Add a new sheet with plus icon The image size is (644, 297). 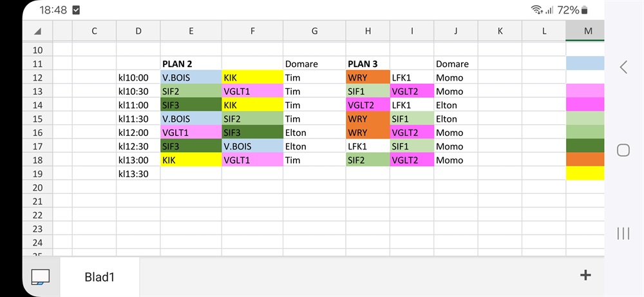pos(585,275)
